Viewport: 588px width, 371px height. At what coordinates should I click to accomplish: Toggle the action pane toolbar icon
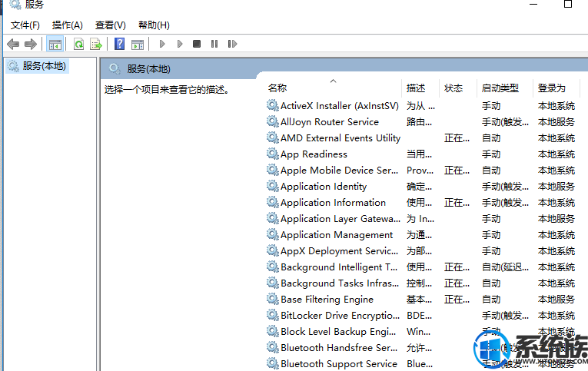pyautogui.click(x=138, y=45)
